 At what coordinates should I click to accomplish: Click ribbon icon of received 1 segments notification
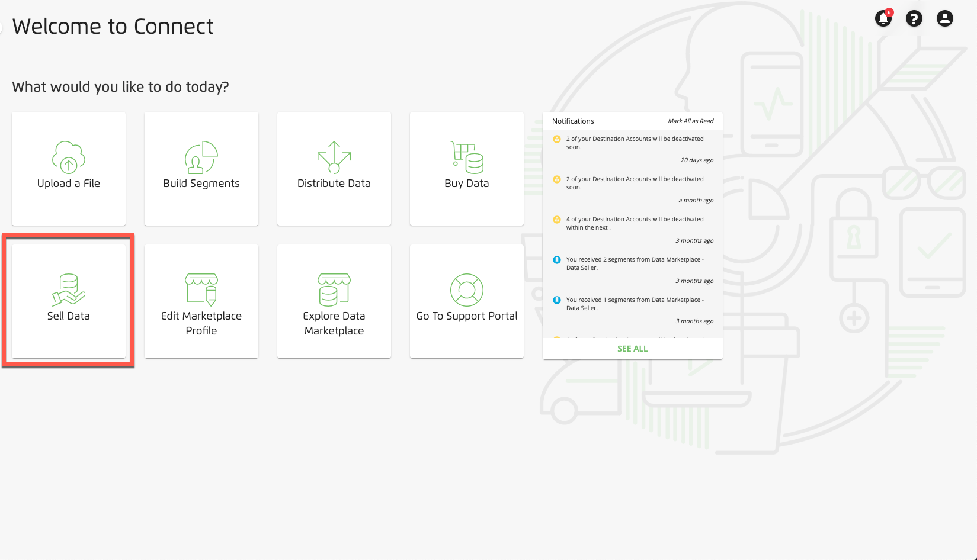pyautogui.click(x=557, y=300)
